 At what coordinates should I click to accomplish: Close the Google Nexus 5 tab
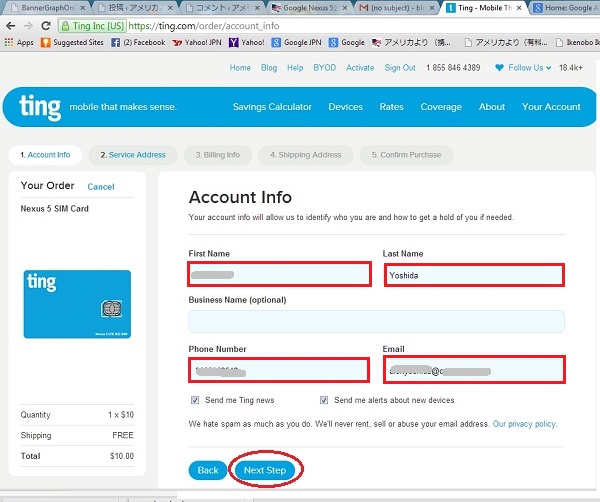(x=345, y=8)
